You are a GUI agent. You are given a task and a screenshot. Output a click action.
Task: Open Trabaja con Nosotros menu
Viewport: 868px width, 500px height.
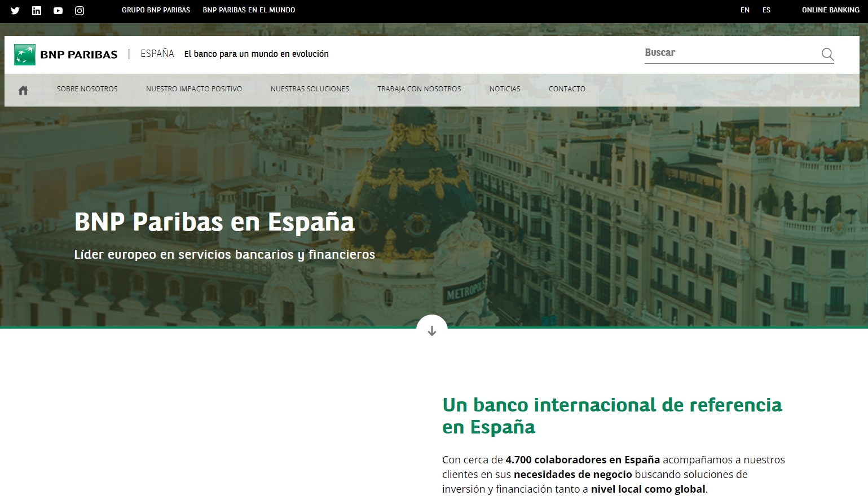pyautogui.click(x=419, y=89)
